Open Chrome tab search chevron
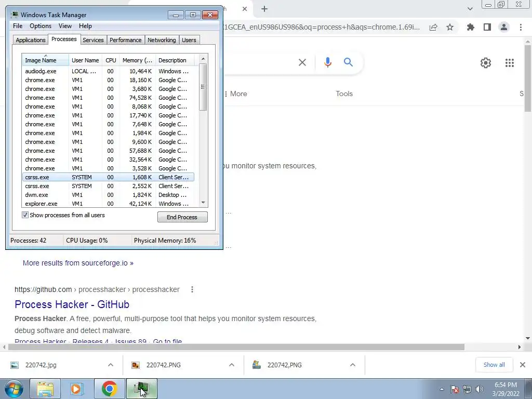532x399 pixels. (x=470, y=9)
